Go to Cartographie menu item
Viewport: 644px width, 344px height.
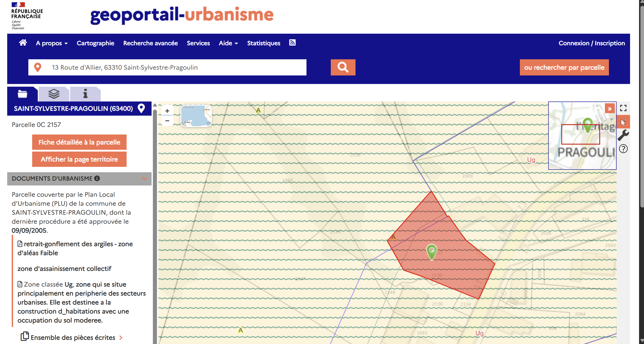pyautogui.click(x=95, y=43)
